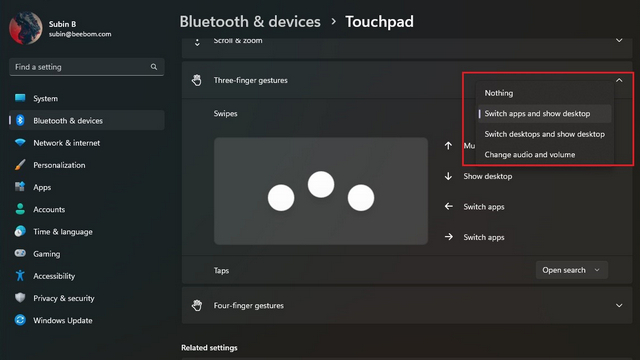
Task: Click the Bluetooth icon in the sidebar
Action: (20, 120)
